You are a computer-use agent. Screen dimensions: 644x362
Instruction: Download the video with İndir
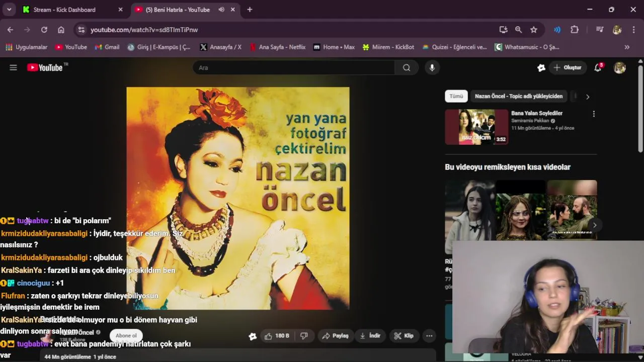370,336
